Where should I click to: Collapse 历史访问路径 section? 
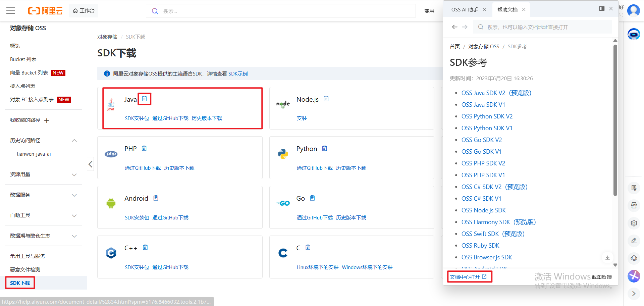[x=74, y=141]
